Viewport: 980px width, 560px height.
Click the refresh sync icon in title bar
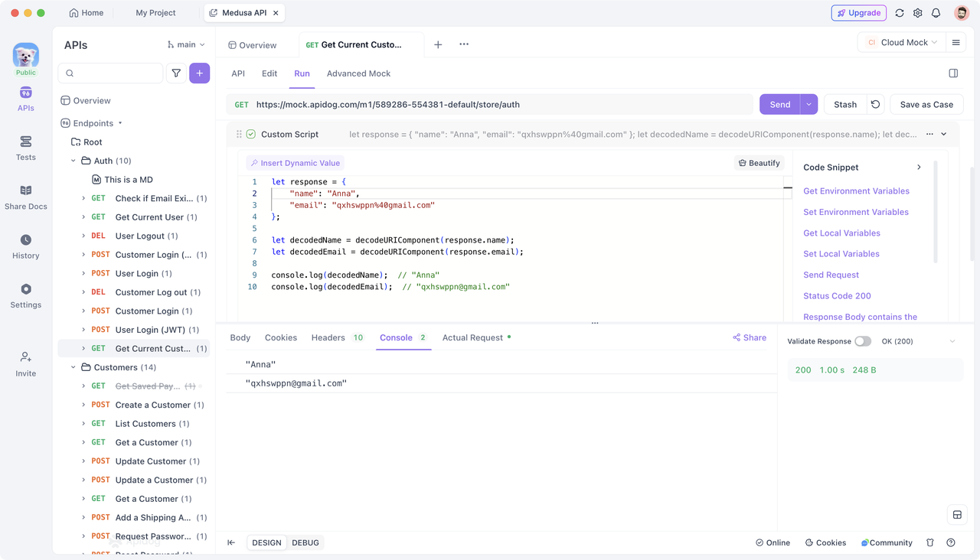tap(900, 13)
